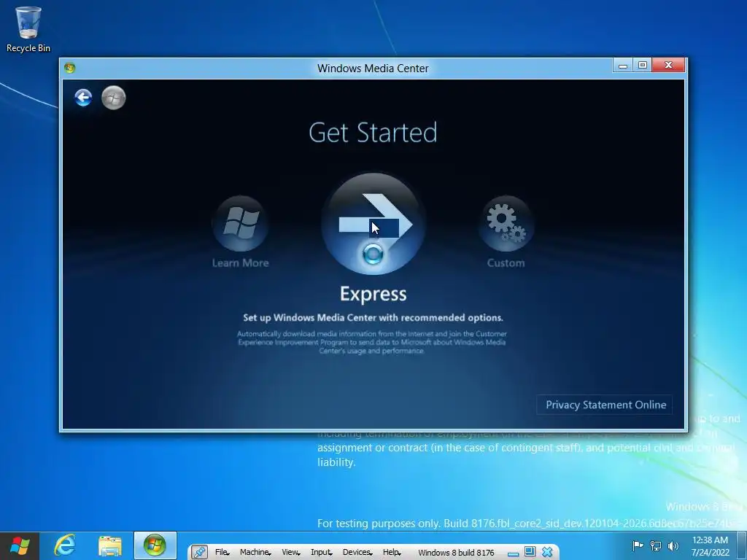Open Action Center flag in system tray
The width and height of the screenshot is (747, 560).
pyautogui.click(x=638, y=545)
